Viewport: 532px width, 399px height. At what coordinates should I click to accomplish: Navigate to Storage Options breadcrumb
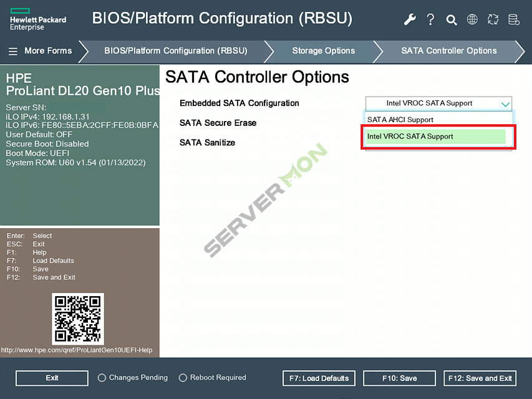[323, 51]
